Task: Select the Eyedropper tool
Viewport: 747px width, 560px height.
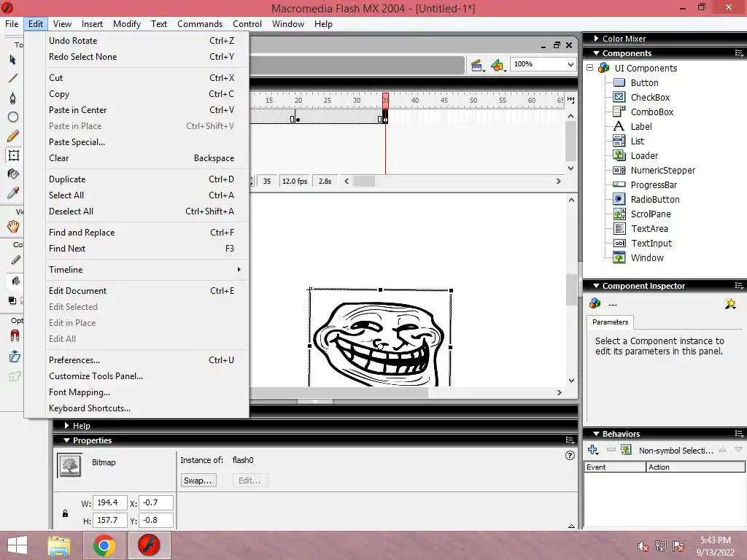Action: [13, 192]
